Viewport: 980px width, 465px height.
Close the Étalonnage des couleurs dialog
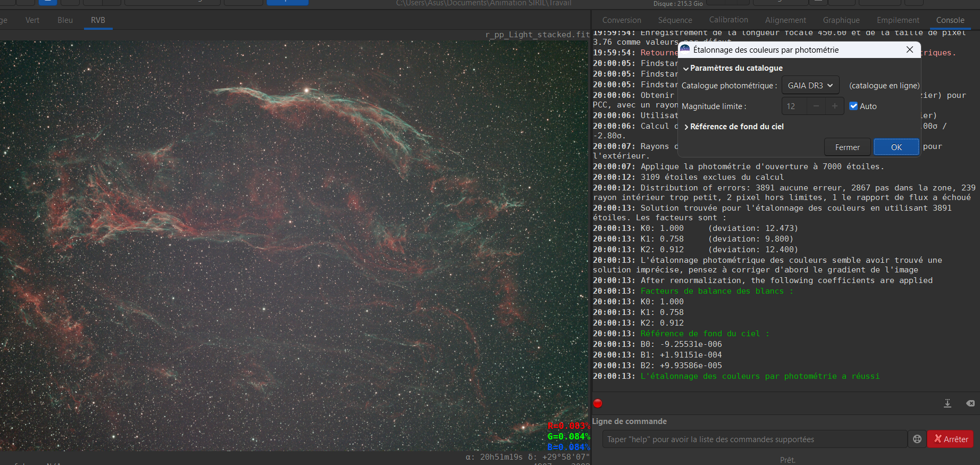pos(910,49)
